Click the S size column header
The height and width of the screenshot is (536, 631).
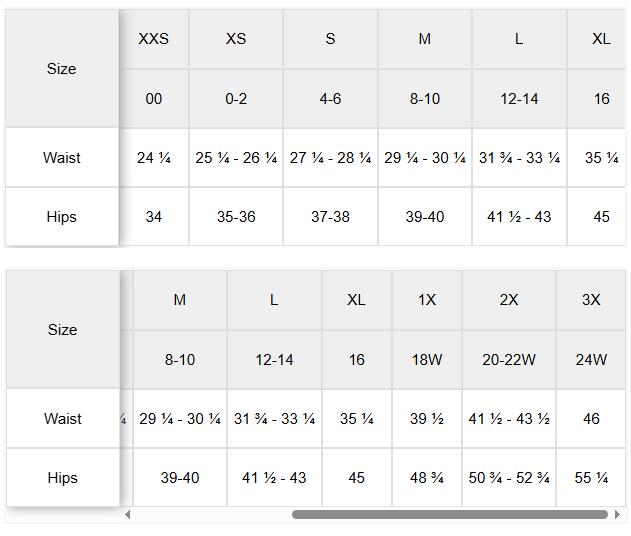point(330,39)
